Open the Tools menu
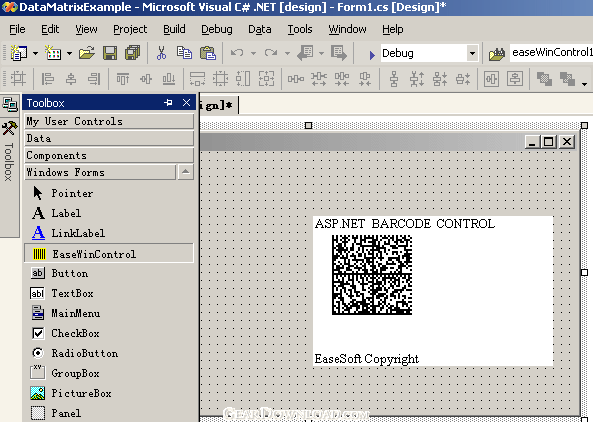 click(x=300, y=29)
